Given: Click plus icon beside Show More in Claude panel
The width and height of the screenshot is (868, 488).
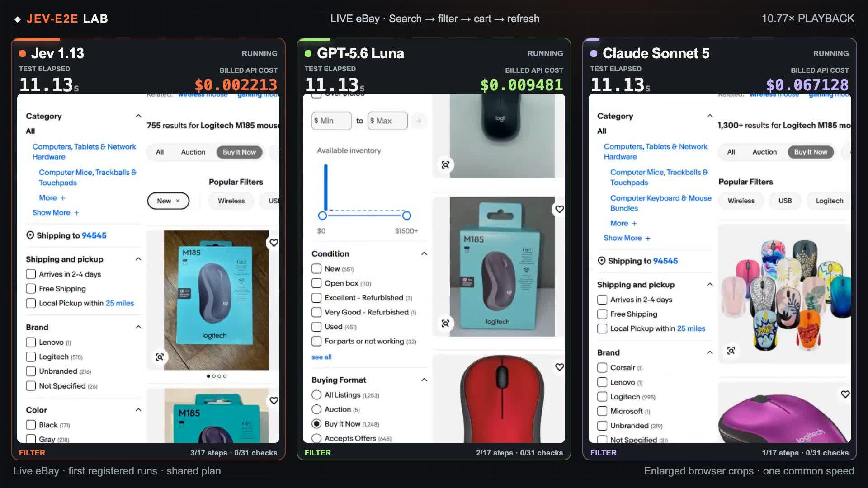Looking at the screenshot, I should [x=648, y=238].
